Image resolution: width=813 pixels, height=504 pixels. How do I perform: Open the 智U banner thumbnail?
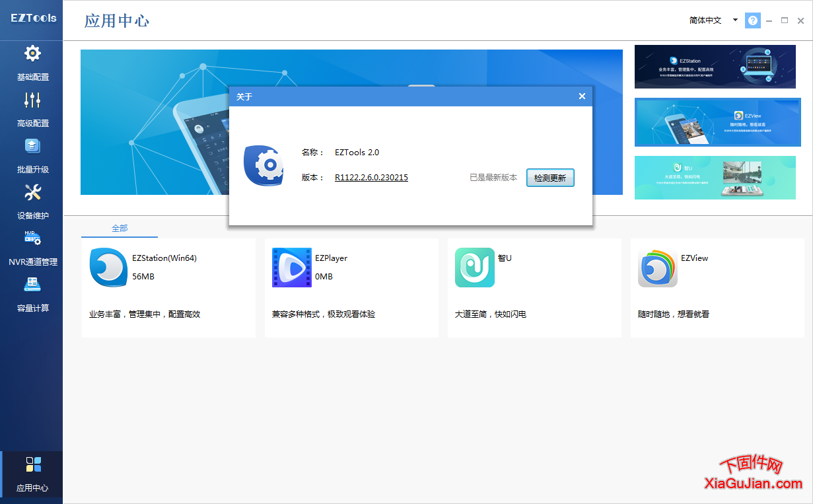715,178
